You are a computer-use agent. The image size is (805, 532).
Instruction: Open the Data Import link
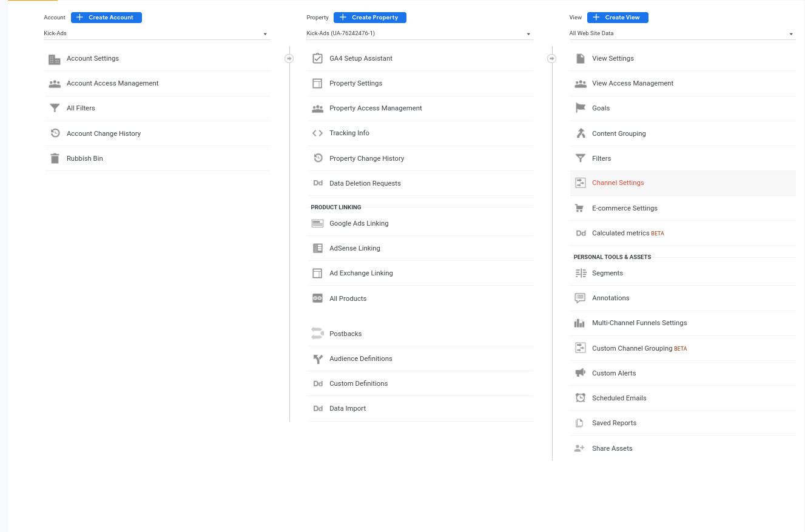348,408
